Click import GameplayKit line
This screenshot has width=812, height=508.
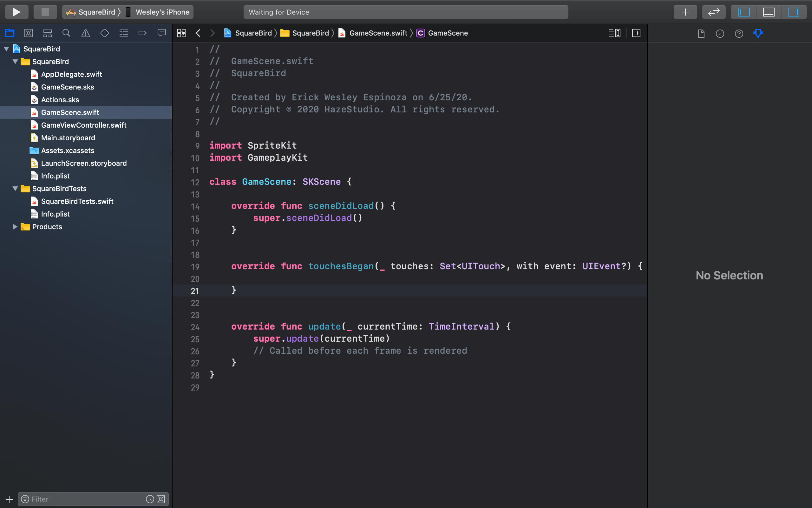tap(259, 157)
